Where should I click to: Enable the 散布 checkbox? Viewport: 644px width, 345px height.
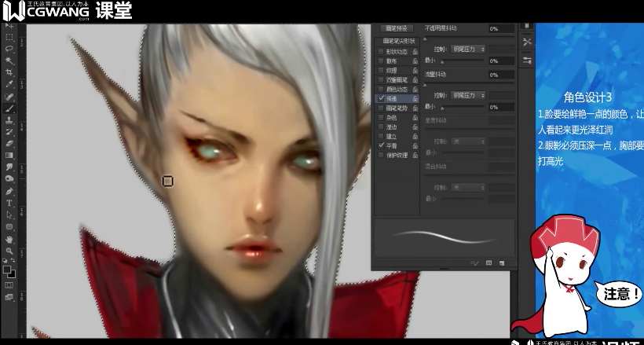(x=381, y=61)
